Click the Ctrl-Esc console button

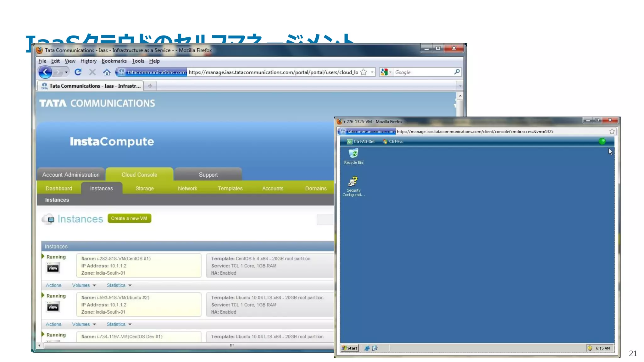pyautogui.click(x=393, y=141)
